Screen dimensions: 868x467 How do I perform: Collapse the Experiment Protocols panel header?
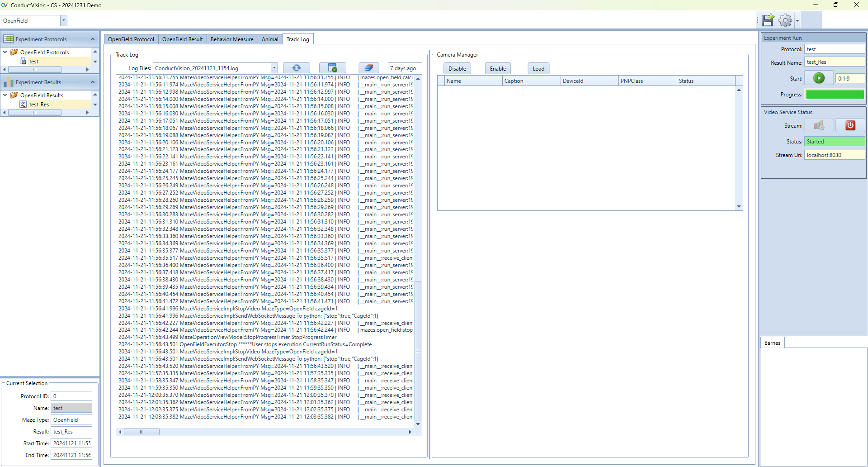pyautogui.click(x=93, y=39)
